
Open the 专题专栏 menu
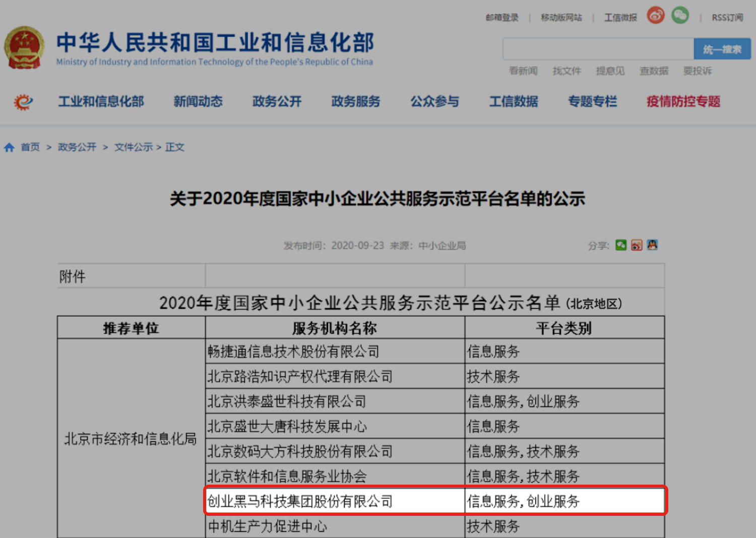593,102
